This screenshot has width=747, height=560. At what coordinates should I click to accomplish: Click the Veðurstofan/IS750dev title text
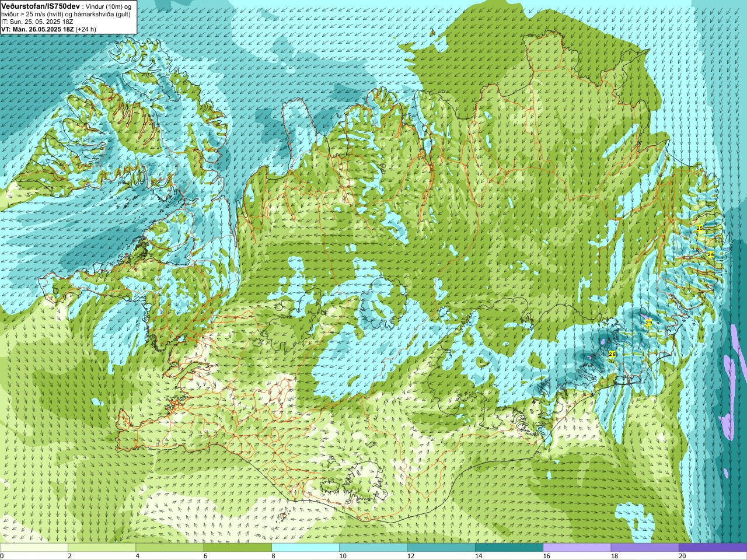pos(40,6)
